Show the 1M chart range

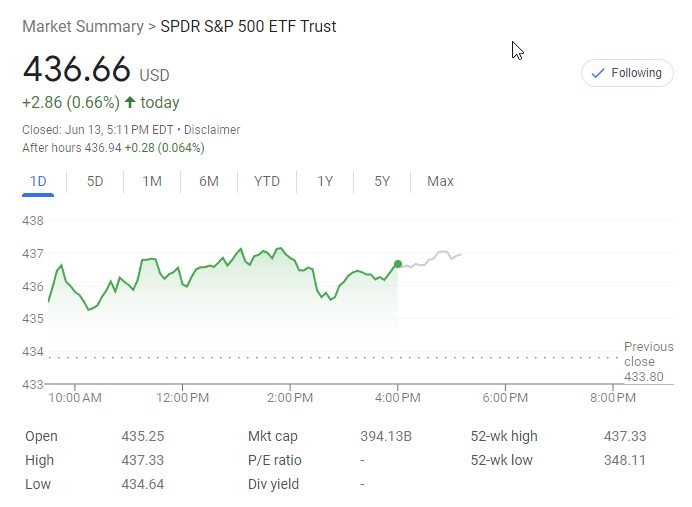pos(152,181)
